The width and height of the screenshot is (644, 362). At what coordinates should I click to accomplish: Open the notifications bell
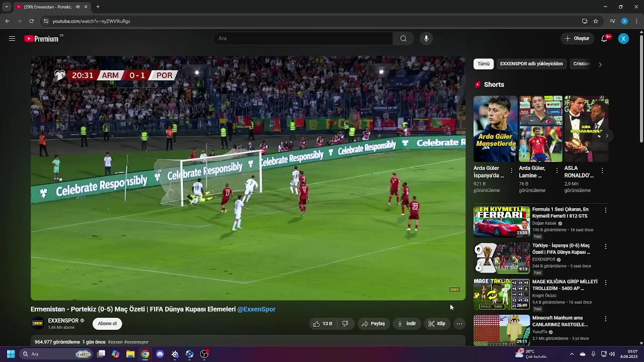pyautogui.click(x=604, y=39)
